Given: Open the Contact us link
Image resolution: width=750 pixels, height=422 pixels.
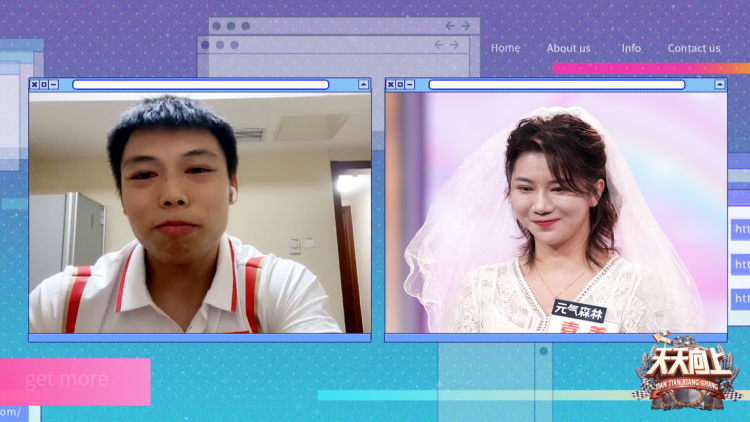Looking at the screenshot, I should click(694, 48).
